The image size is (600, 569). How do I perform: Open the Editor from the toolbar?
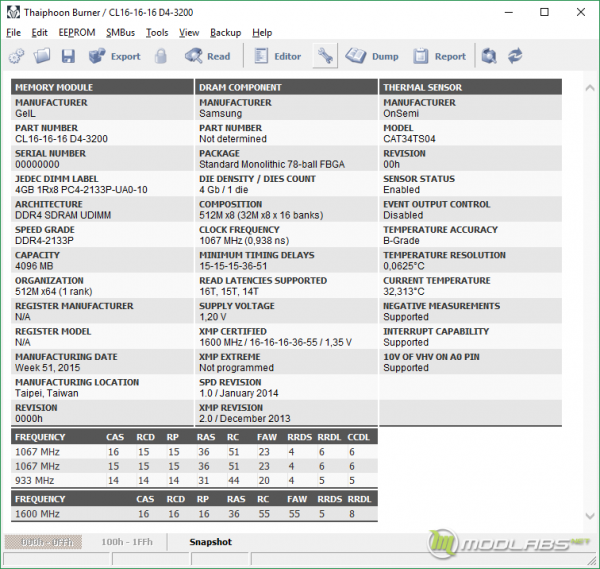[x=276, y=57]
